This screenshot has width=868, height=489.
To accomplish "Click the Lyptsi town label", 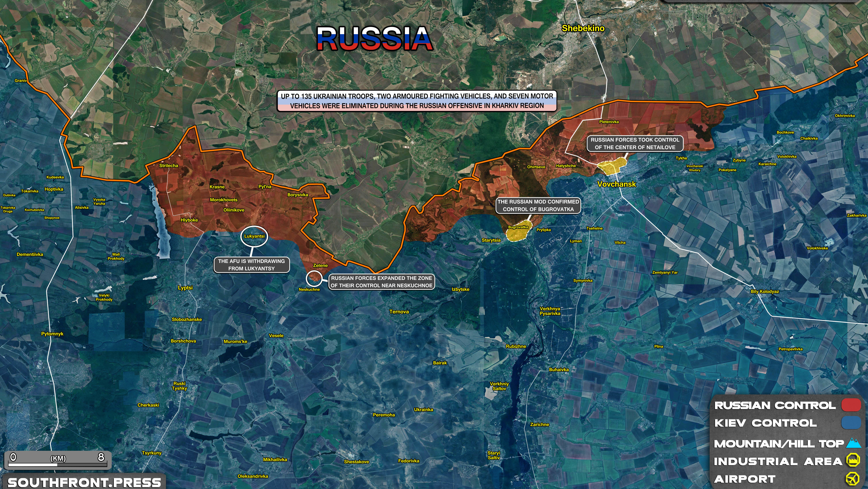I will tap(185, 288).
